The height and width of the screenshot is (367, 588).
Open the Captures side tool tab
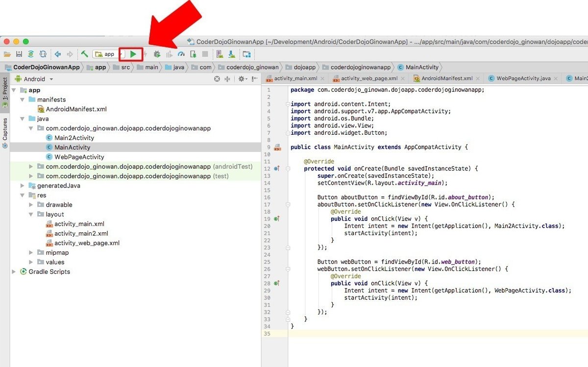(5, 133)
